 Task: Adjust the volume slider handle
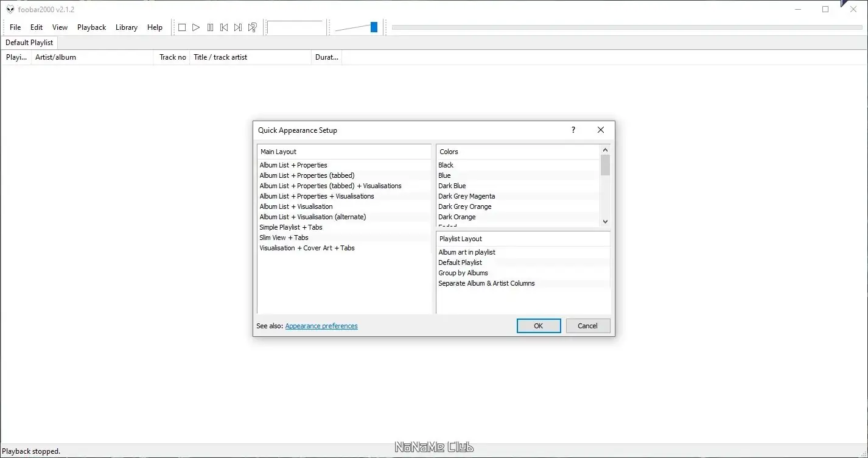[x=374, y=27]
